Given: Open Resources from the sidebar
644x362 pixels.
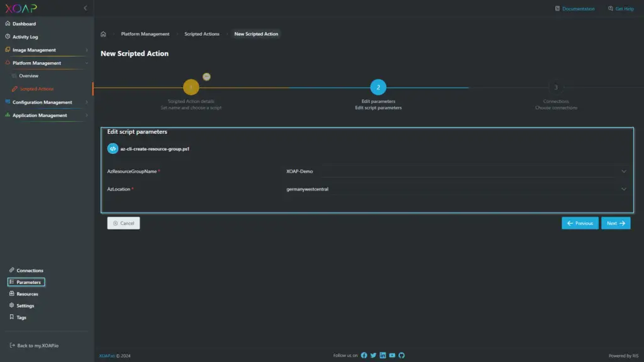Looking at the screenshot, I should tap(27, 294).
